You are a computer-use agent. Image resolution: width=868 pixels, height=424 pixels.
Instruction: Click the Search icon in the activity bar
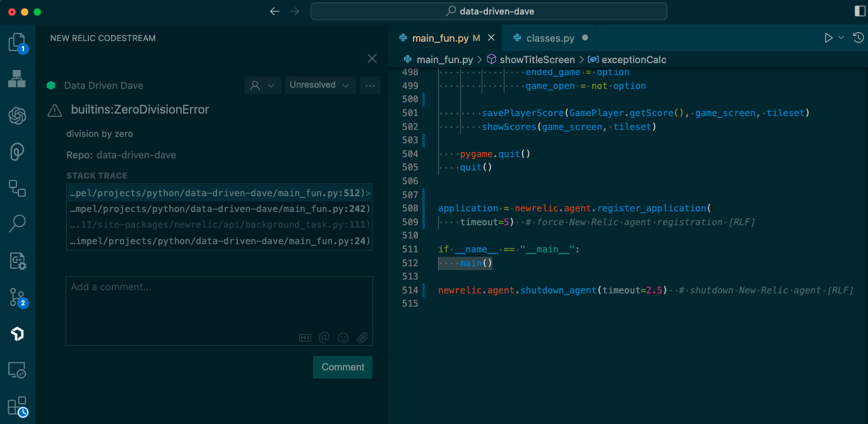click(17, 223)
